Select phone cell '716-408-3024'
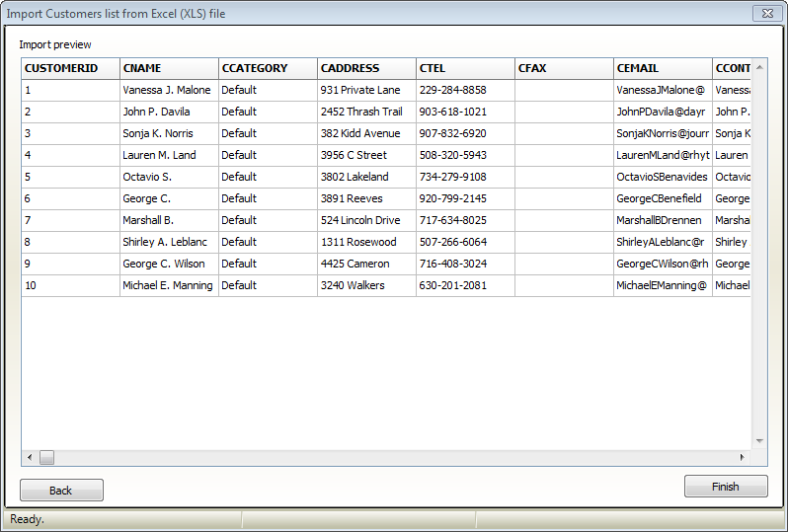 point(465,264)
